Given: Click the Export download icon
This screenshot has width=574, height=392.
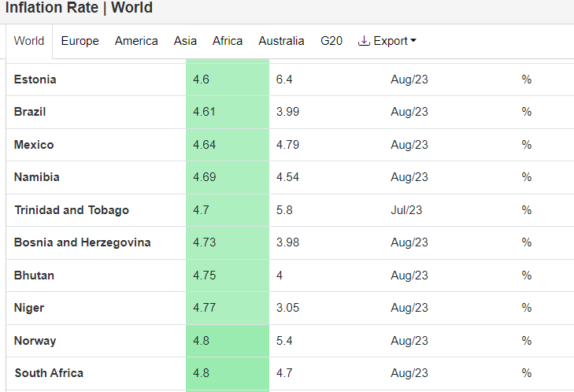Looking at the screenshot, I should 364,41.
